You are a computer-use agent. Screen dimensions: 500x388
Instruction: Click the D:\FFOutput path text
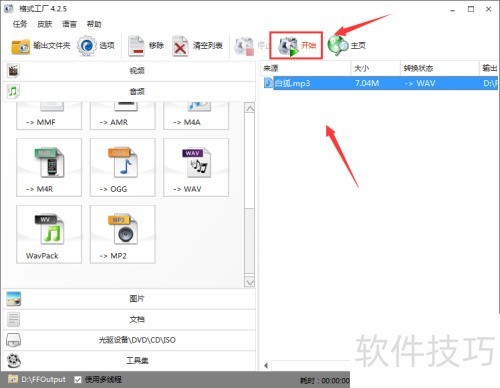click(x=43, y=379)
